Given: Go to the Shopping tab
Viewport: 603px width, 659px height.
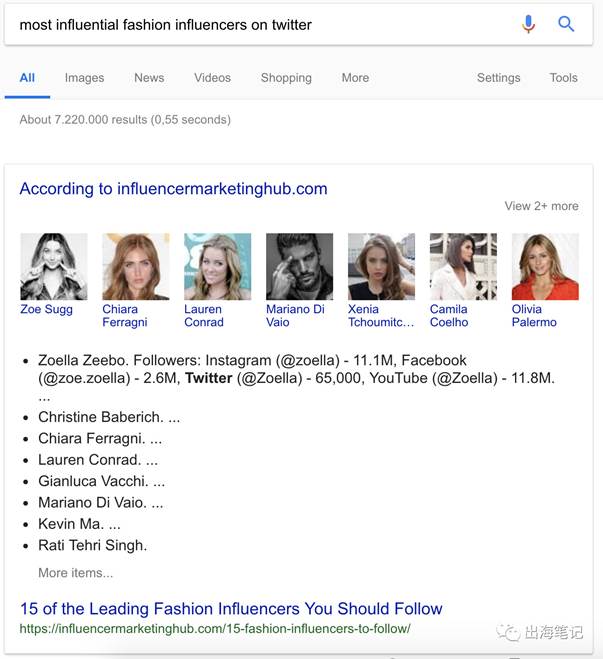Looking at the screenshot, I should tap(286, 78).
